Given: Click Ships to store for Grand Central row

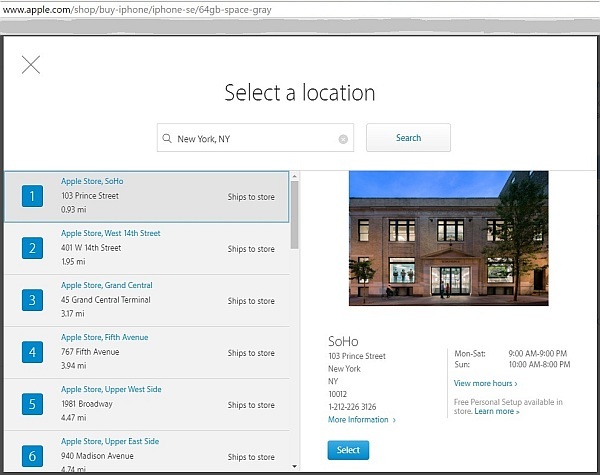Looking at the screenshot, I should [251, 301].
